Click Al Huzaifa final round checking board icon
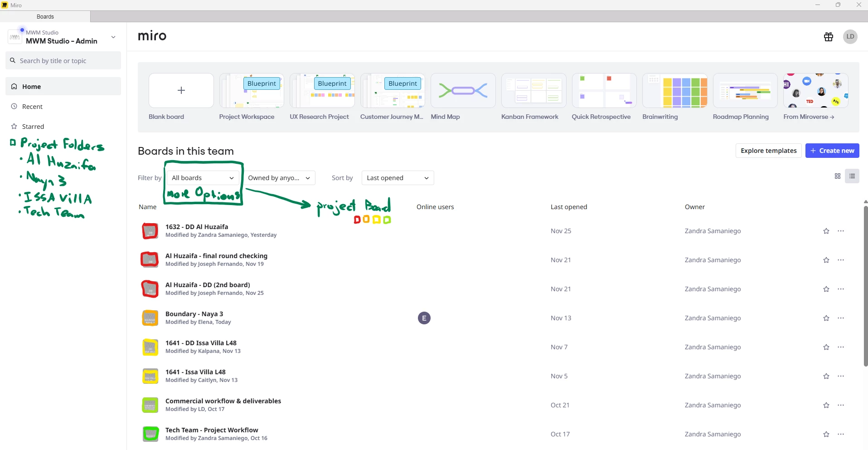The width and height of the screenshot is (868, 450). pos(150,260)
